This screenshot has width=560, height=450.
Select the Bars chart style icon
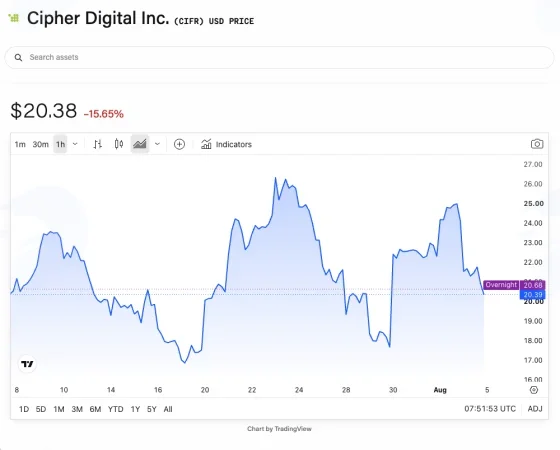tap(98, 144)
